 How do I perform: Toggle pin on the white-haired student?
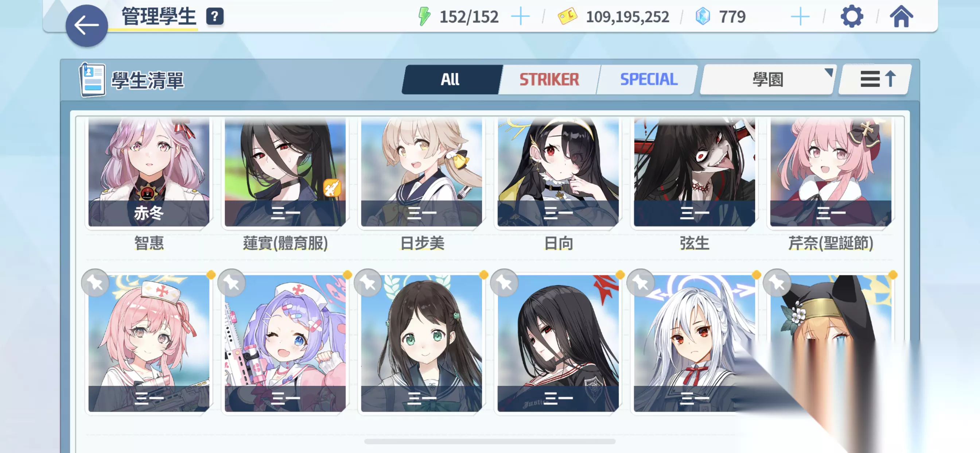click(x=641, y=283)
